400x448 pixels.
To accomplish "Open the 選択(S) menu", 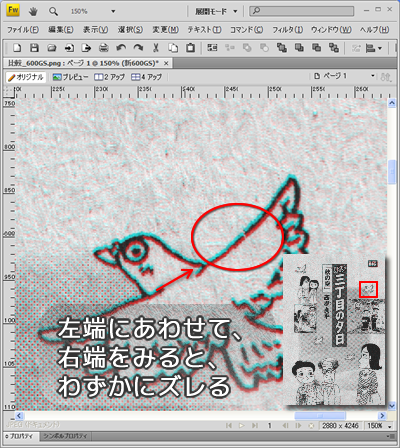I will [130, 30].
